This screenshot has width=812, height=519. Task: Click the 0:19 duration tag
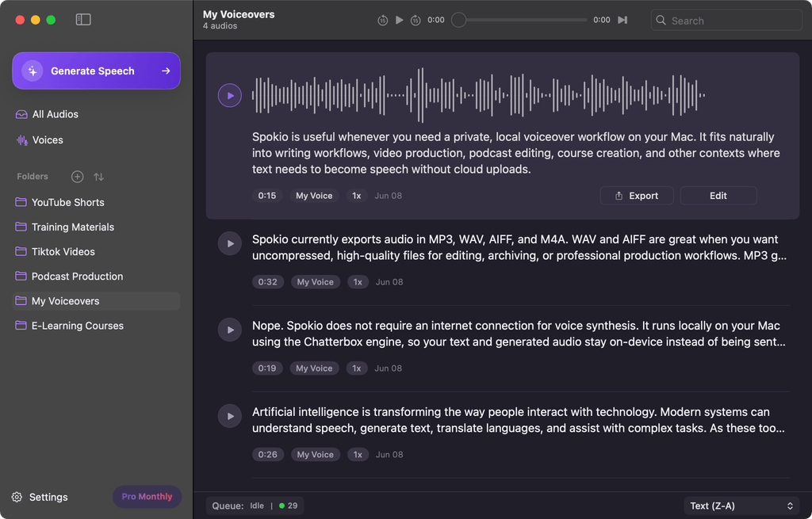pos(267,368)
